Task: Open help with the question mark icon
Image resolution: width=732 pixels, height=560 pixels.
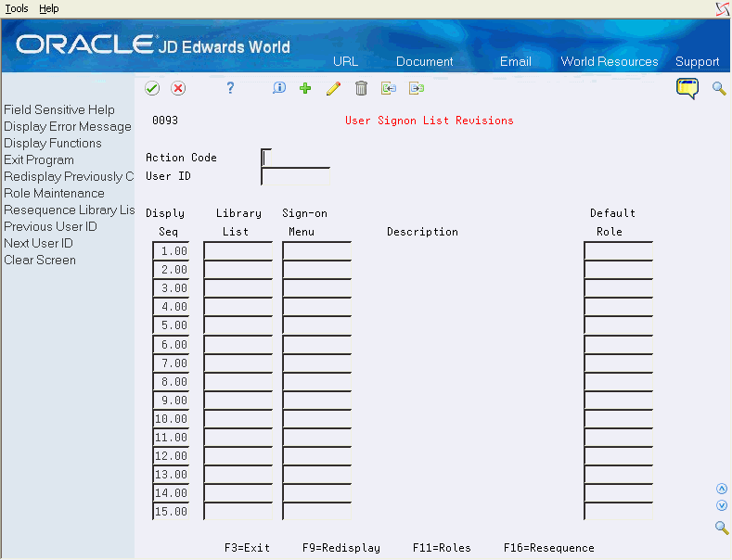Action: tap(230, 88)
